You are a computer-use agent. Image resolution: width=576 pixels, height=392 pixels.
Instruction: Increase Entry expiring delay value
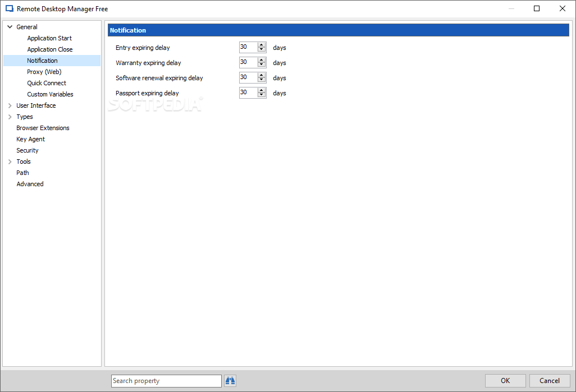(x=262, y=45)
